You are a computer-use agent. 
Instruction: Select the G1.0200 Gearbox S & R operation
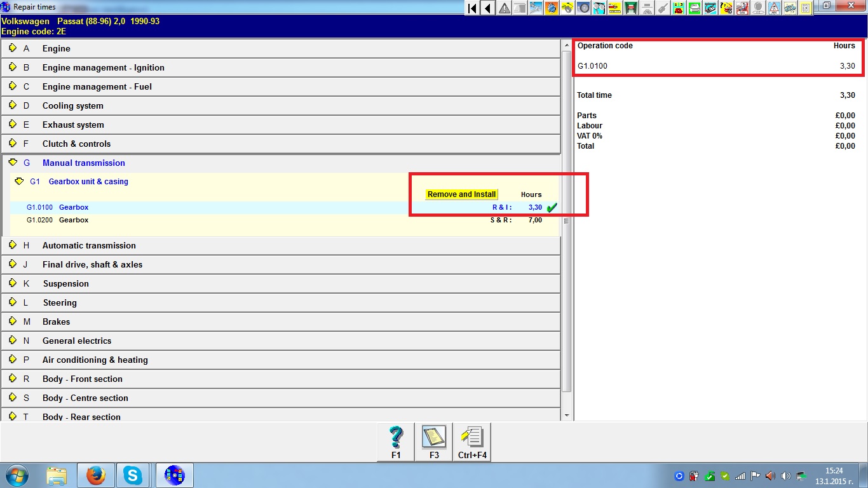74,220
